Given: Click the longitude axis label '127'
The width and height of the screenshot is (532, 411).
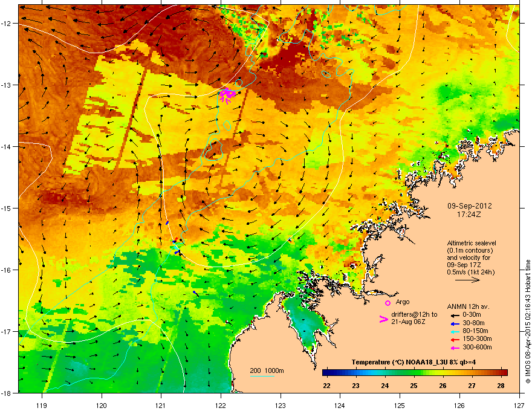Looking at the screenshot, I should pyautogui.click(x=519, y=405).
